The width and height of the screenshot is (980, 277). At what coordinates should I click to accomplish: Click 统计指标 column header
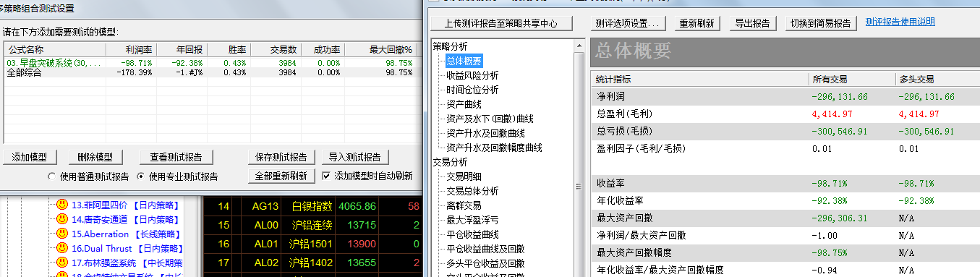(x=699, y=79)
